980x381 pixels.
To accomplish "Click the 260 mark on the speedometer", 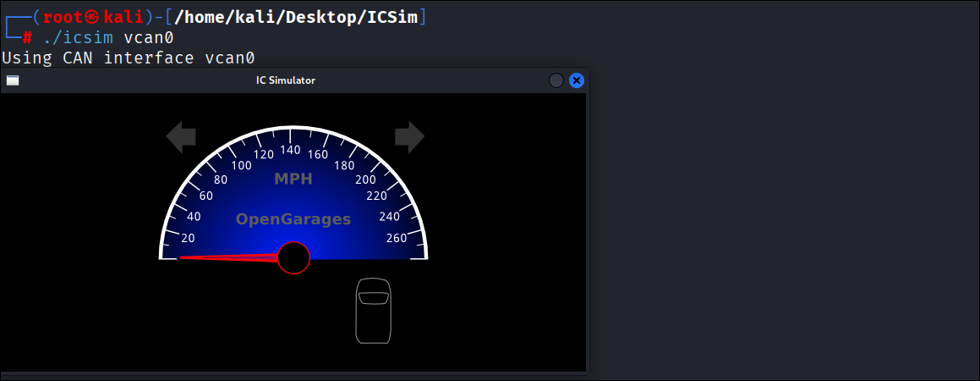I will click(x=397, y=238).
